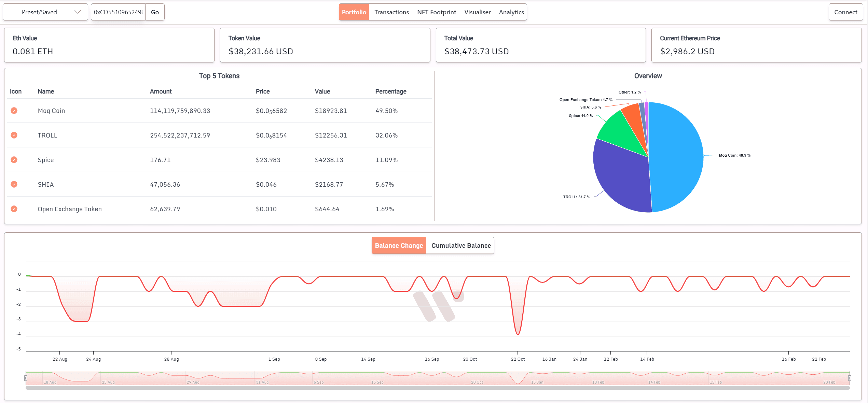Screen dimensions: 868x403
Task: Click the mini overview chart navigator
Action: pos(438,378)
